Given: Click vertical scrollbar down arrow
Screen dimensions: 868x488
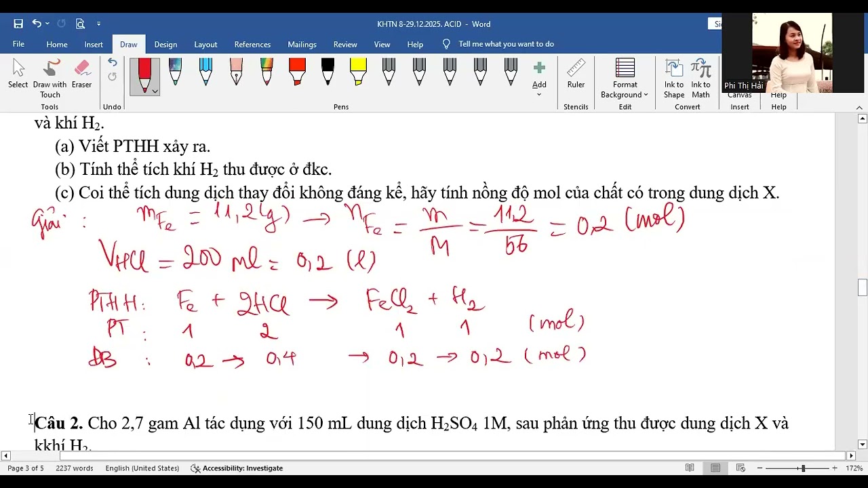Looking at the screenshot, I should pos(863,445).
